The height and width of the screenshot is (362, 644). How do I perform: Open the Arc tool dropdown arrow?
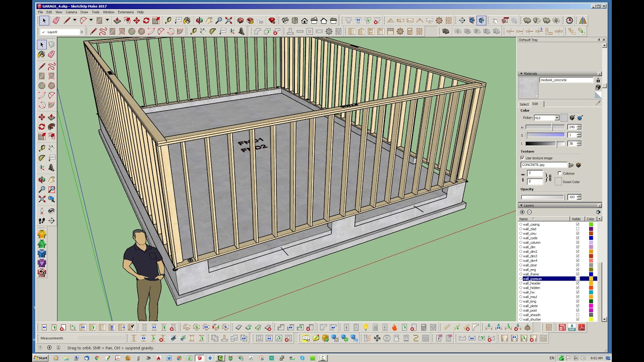point(91,21)
